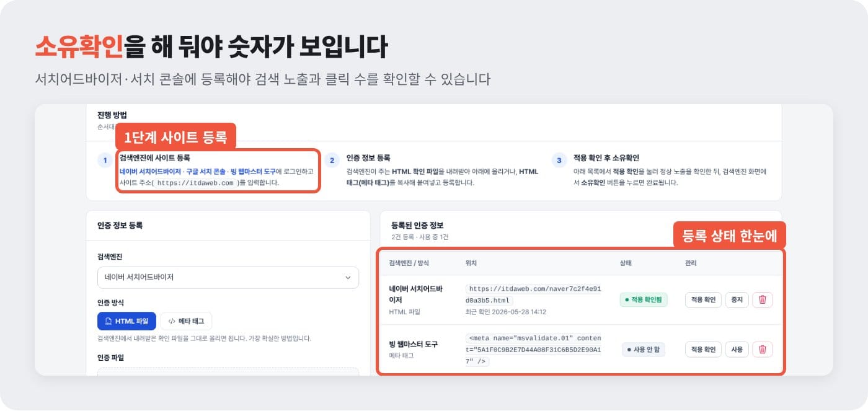Image resolution: width=868 pixels, height=411 pixels.
Task: Open the 빙 웹마스터 도구 link in step 1
Action: click(x=253, y=171)
